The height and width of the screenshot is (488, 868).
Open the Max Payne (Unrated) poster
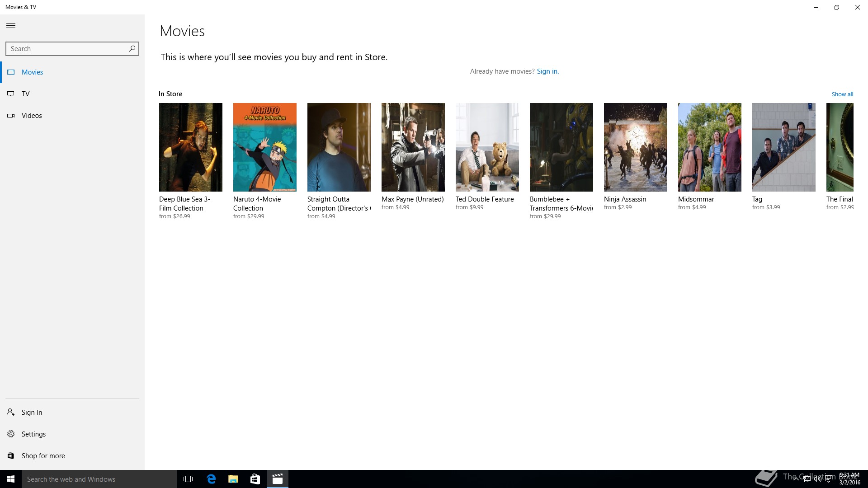click(x=413, y=147)
